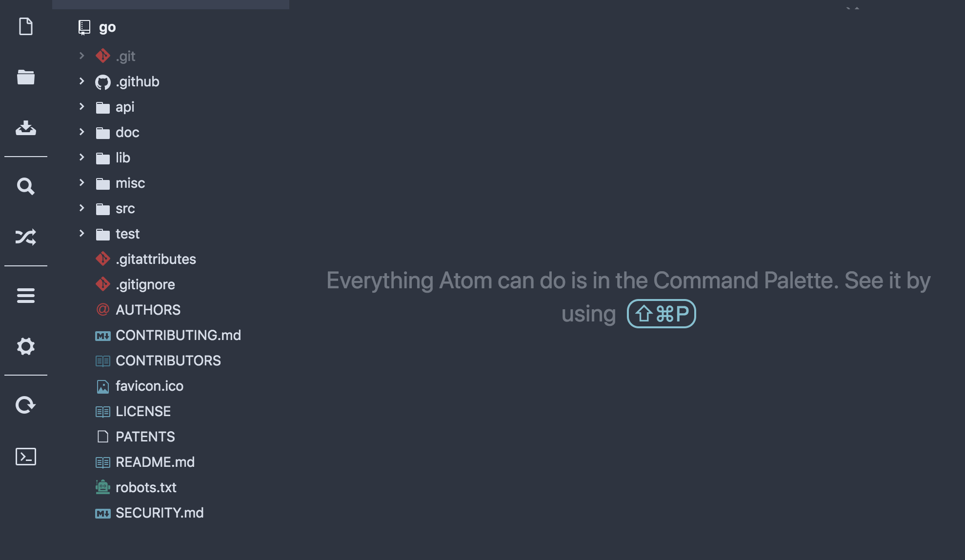Open the robots.txt file
The image size is (965, 560).
pyautogui.click(x=145, y=487)
